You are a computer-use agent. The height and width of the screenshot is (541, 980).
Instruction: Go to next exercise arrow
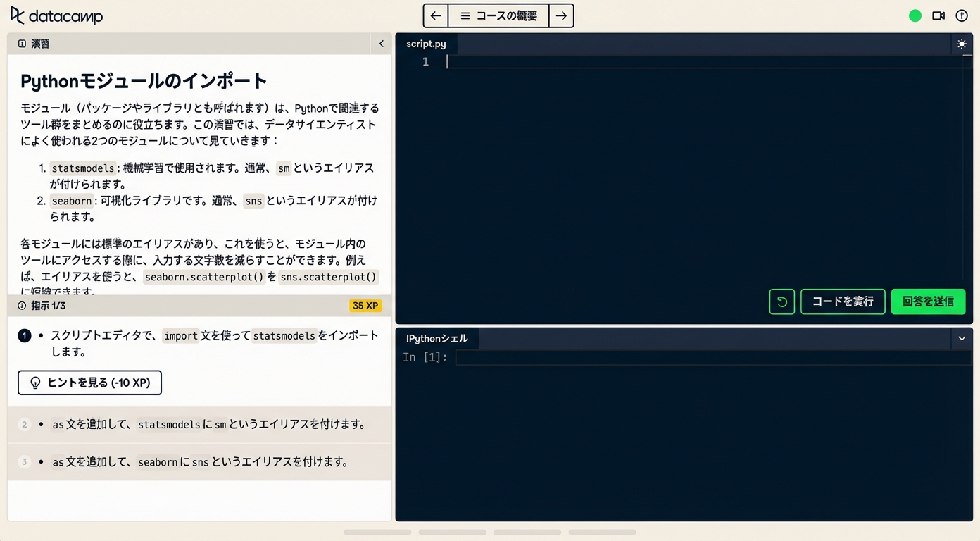tap(561, 15)
